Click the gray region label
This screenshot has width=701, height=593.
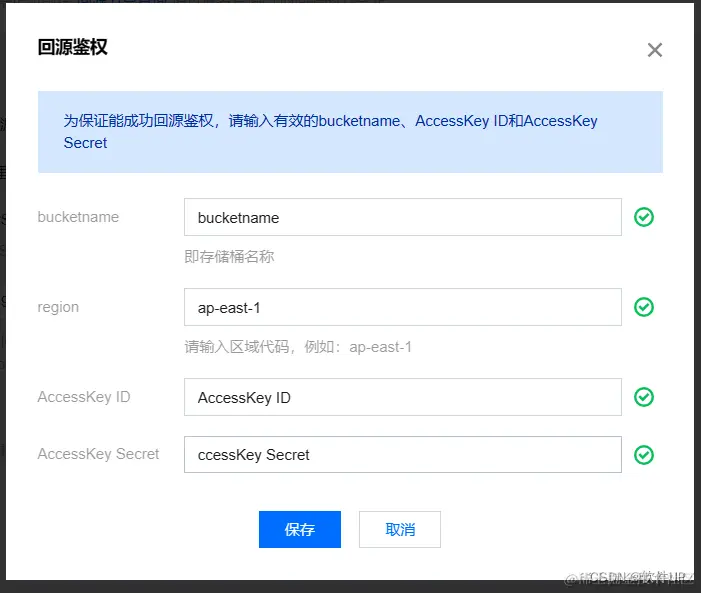[58, 308]
